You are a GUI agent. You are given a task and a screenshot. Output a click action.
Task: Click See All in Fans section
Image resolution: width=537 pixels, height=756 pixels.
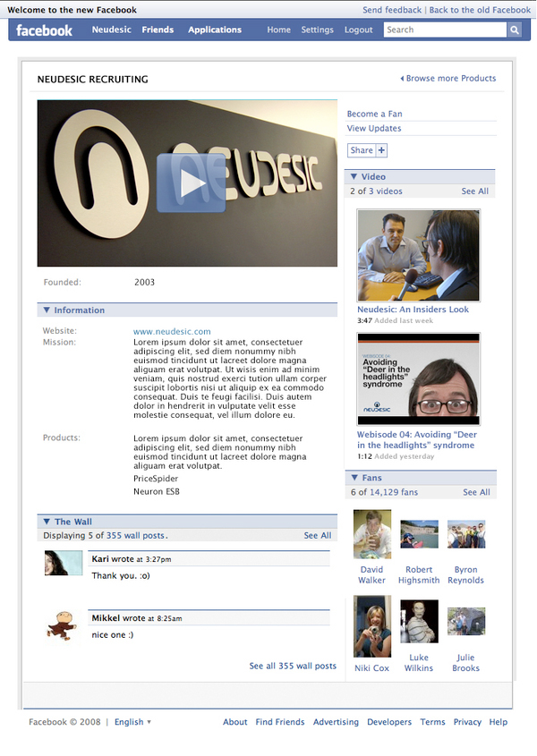(x=476, y=492)
